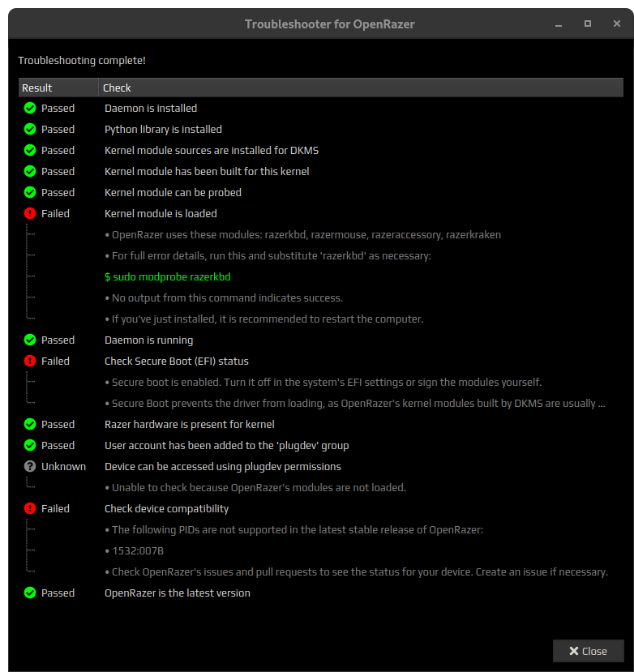The width and height of the screenshot is (634, 672).
Task: Select 'Device can be accessed using plugdev permissions'
Action: [223, 466]
